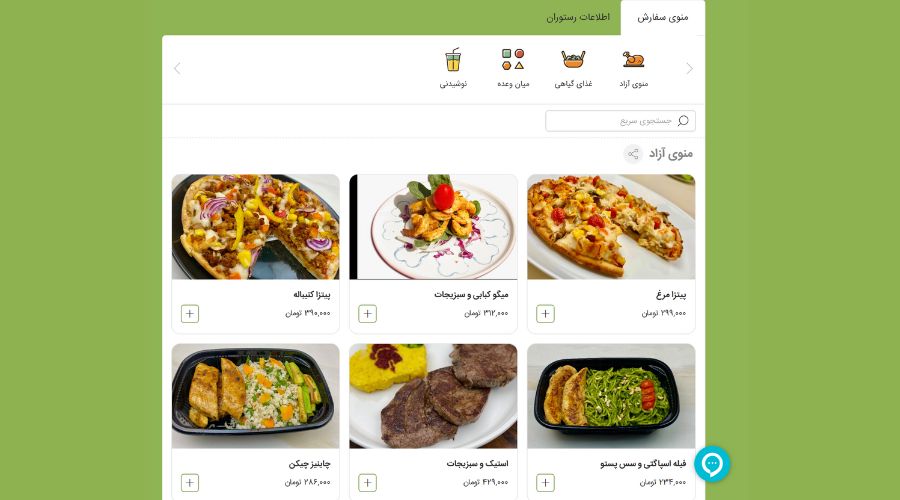Image resolution: width=900 pixels, height=500 pixels.
Task: Open the نوشیدنی drink cup category
Action: (x=453, y=59)
